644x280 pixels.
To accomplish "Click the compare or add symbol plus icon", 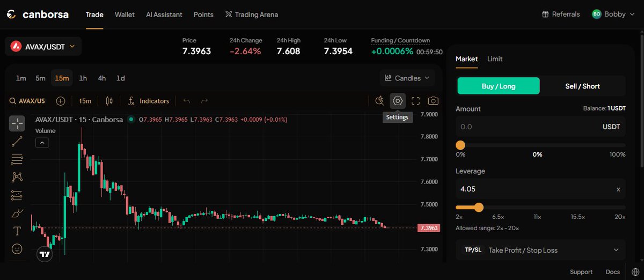I will 61,101.
